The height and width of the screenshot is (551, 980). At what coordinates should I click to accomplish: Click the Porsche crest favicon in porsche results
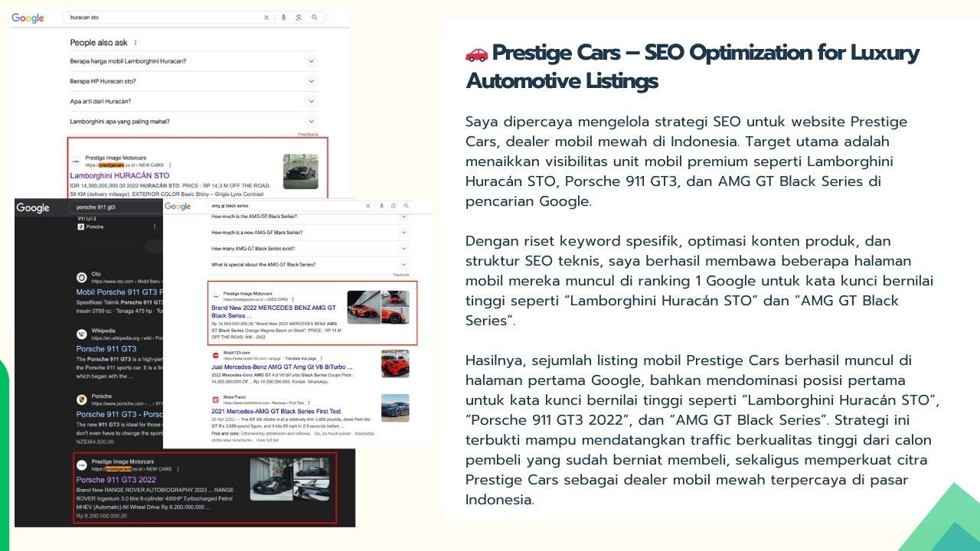point(82,399)
